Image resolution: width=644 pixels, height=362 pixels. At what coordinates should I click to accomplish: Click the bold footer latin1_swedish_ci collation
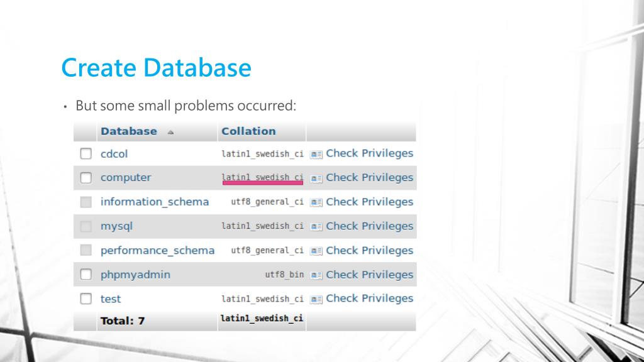click(x=262, y=319)
